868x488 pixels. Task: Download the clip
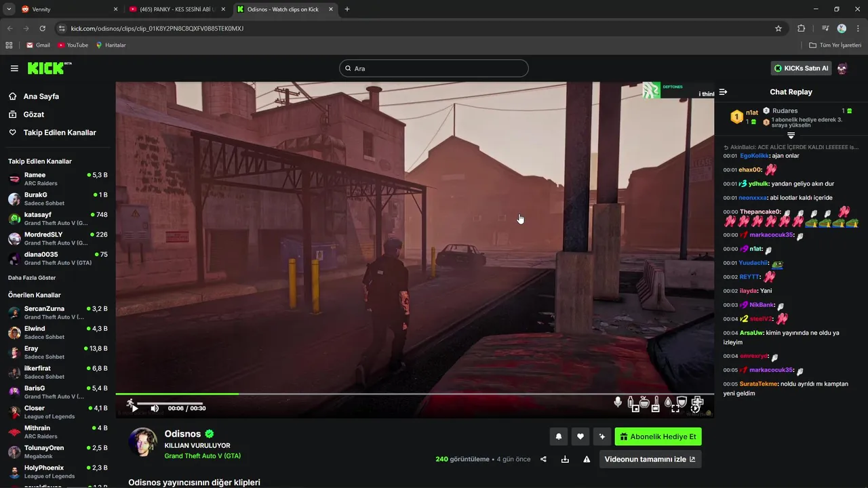pyautogui.click(x=565, y=459)
